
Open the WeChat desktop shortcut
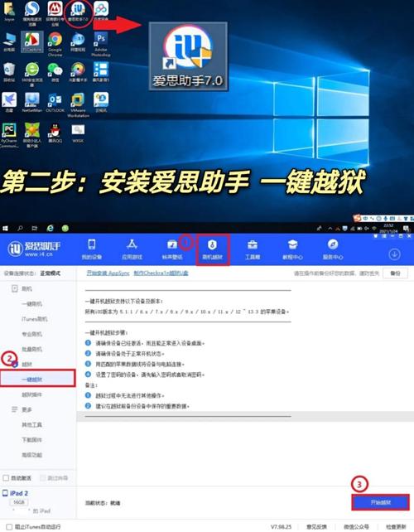tap(55, 72)
